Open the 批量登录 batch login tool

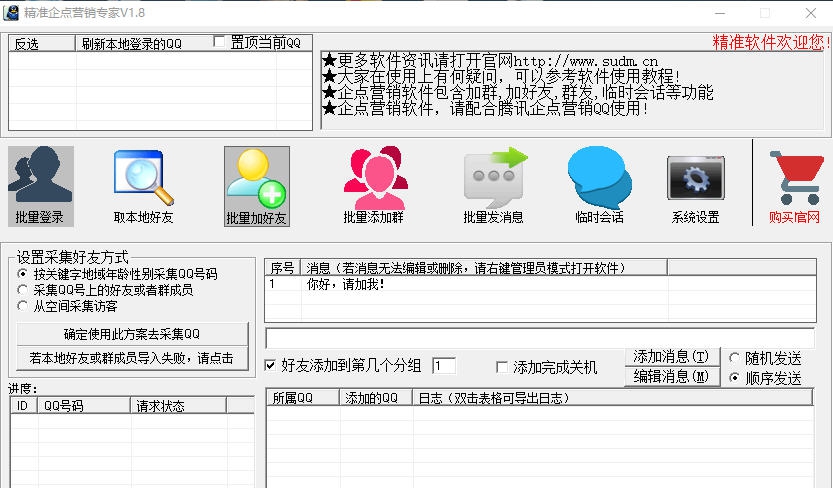tap(40, 186)
